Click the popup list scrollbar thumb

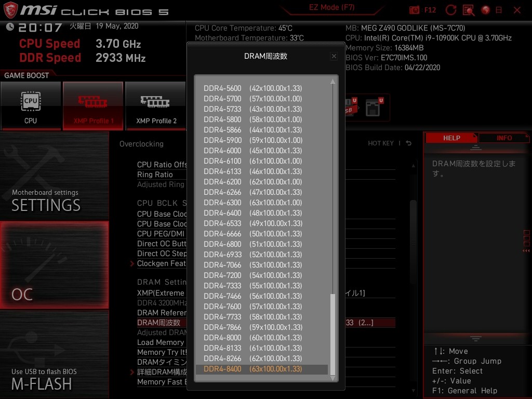332,334
